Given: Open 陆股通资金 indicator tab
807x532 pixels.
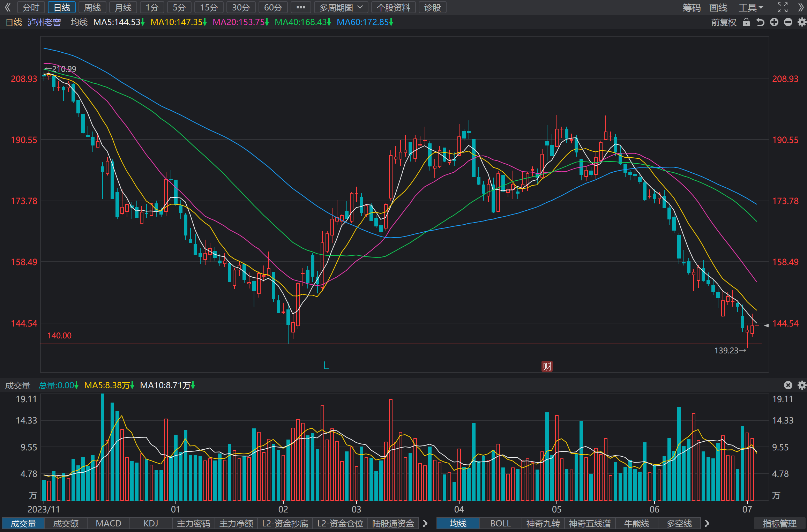Looking at the screenshot, I should tap(393, 523).
